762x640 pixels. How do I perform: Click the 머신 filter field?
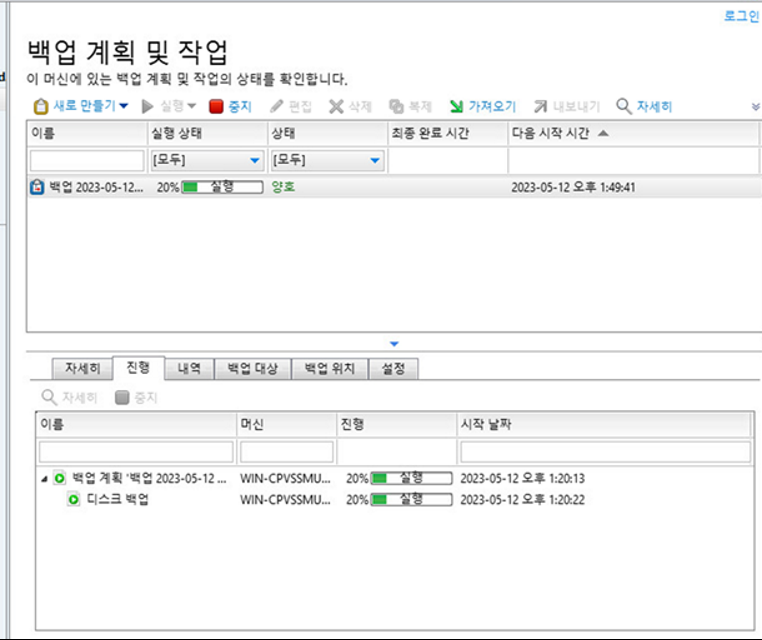pyautogui.click(x=287, y=452)
